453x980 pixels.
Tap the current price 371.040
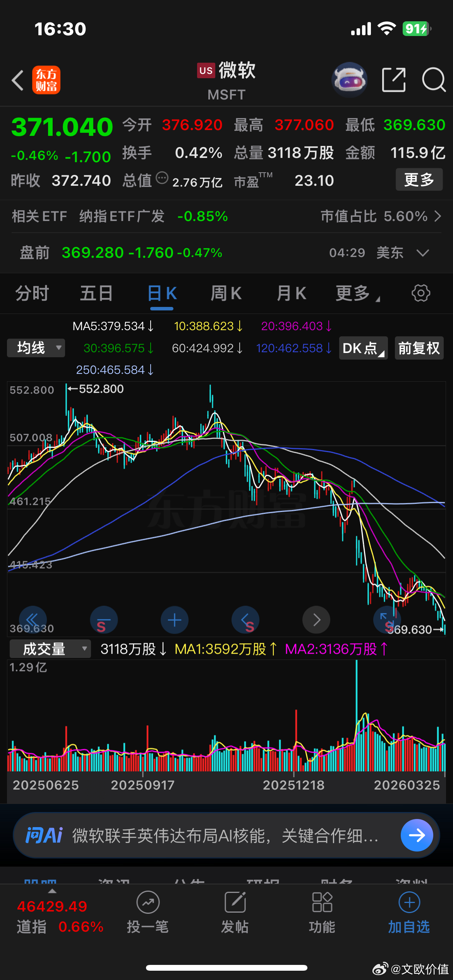(62, 127)
